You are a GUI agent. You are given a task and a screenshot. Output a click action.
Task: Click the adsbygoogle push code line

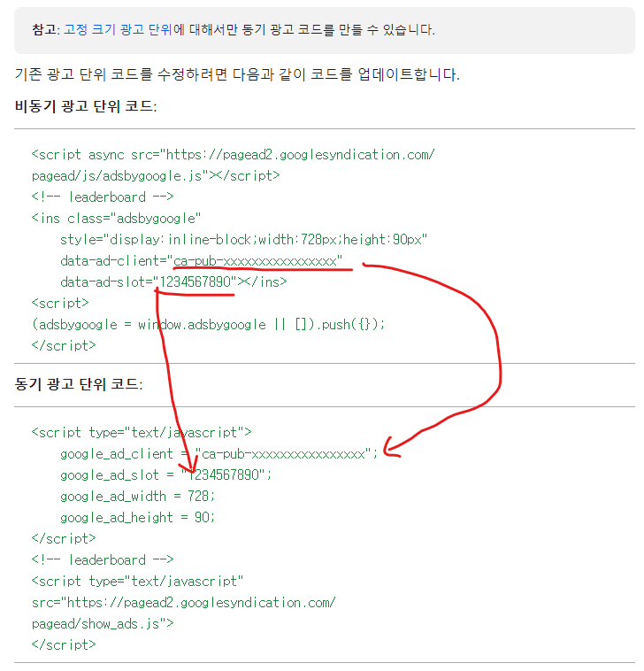coord(208,324)
